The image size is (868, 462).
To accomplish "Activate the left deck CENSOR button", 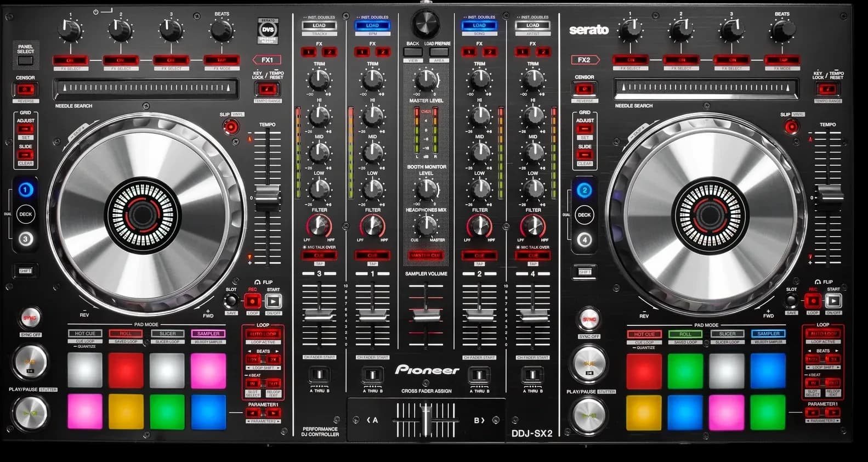I will 25,89.
